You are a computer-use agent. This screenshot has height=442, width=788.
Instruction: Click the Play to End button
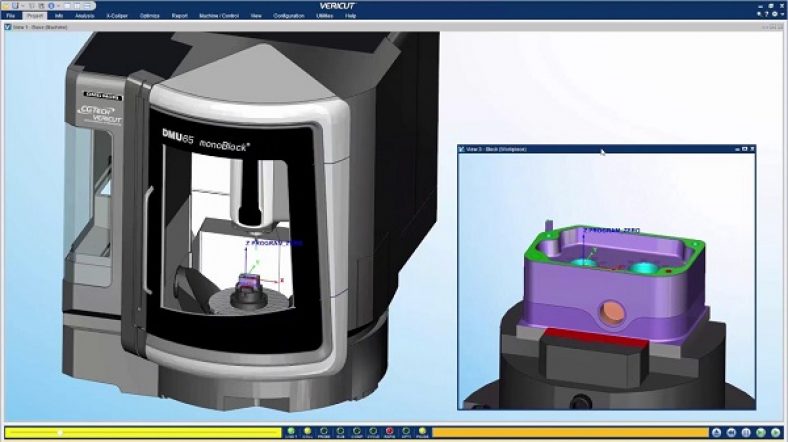coord(776,432)
